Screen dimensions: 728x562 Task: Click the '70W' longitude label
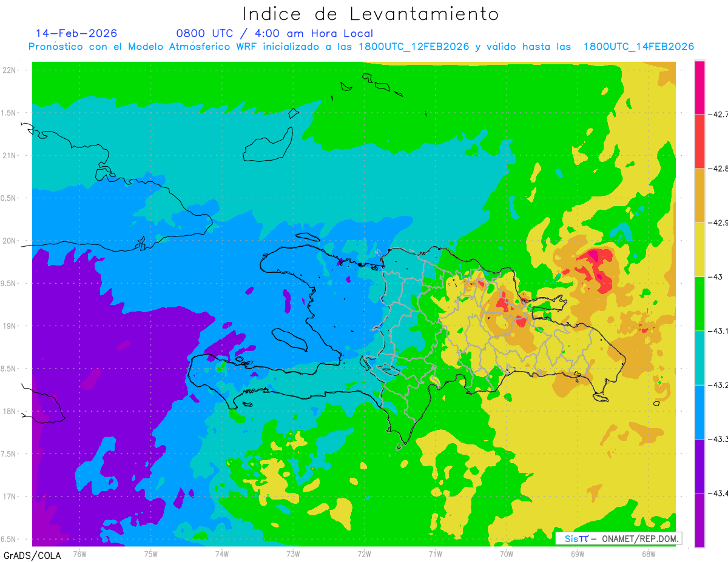(506, 554)
